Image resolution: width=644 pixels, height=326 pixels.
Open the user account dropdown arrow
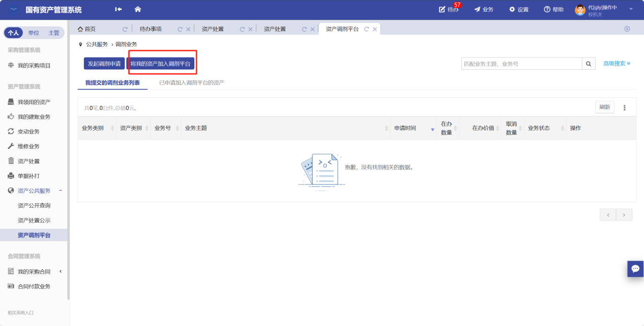[631, 9]
